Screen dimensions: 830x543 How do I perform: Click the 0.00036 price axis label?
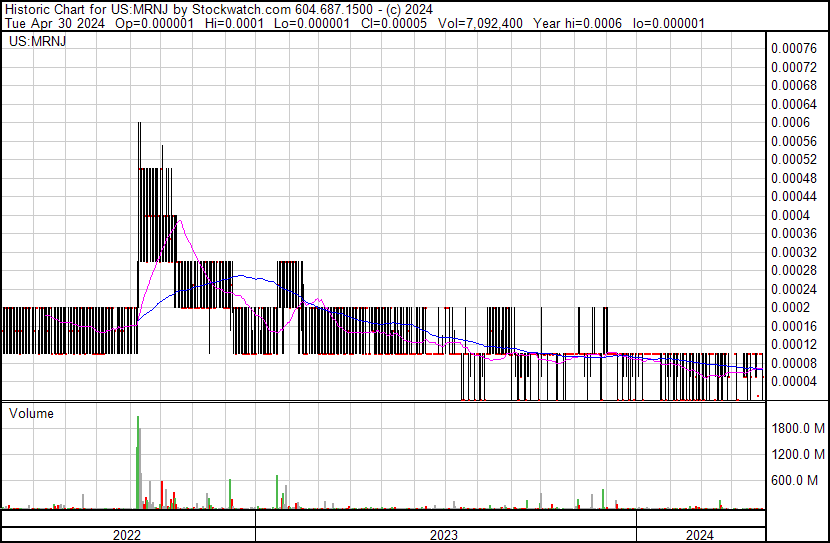point(794,234)
